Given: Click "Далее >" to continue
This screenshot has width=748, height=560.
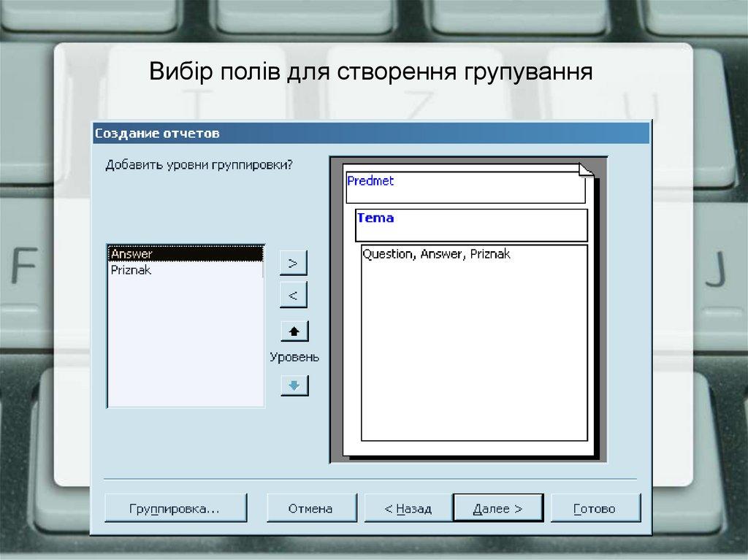Looking at the screenshot, I should pos(498,507).
